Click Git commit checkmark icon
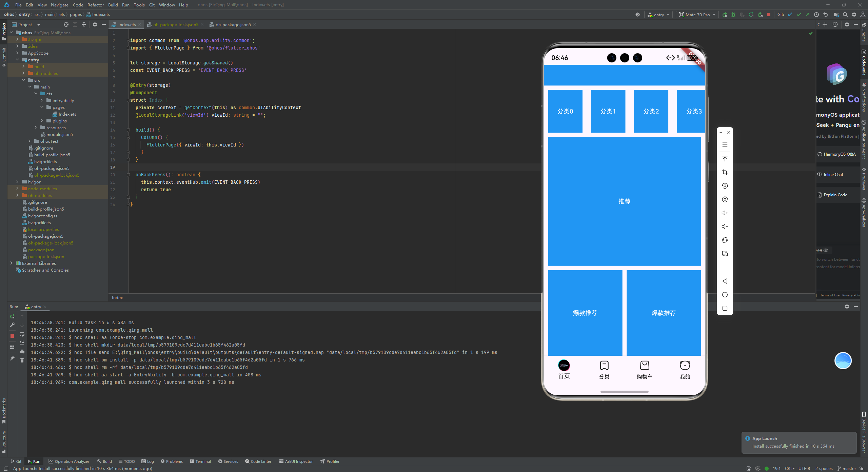Viewport: 868px width, 472px height. coord(799,15)
